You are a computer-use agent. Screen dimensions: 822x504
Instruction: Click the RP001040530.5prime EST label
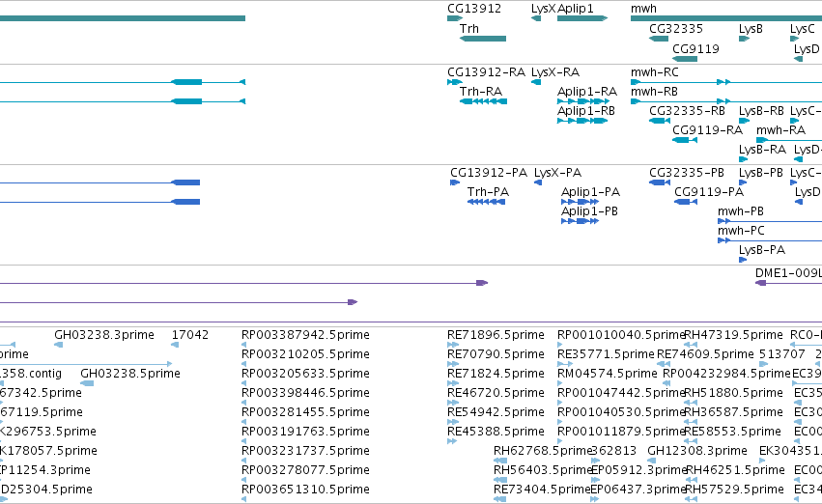click(x=621, y=412)
